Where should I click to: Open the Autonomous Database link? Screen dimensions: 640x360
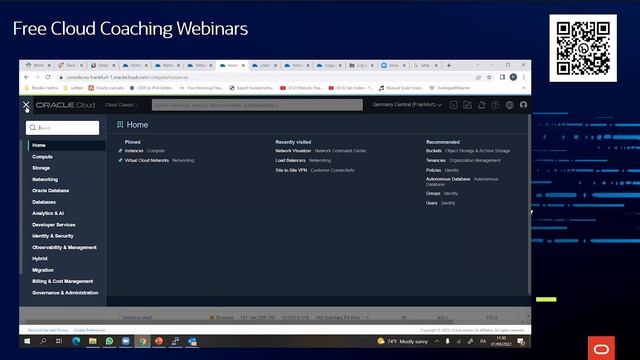(x=448, y=179)
